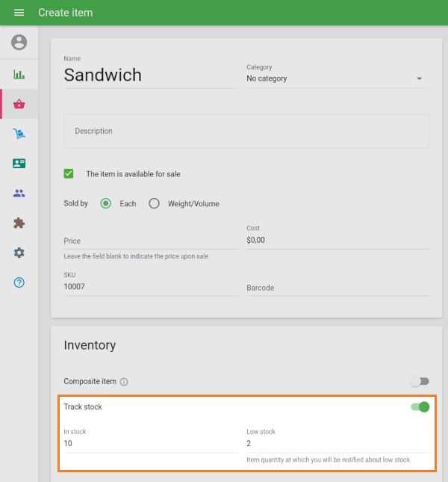This screenshot has height=482, width=448.
Task: Open the Reports bar chart icon
Action: (x=19, y=74)
